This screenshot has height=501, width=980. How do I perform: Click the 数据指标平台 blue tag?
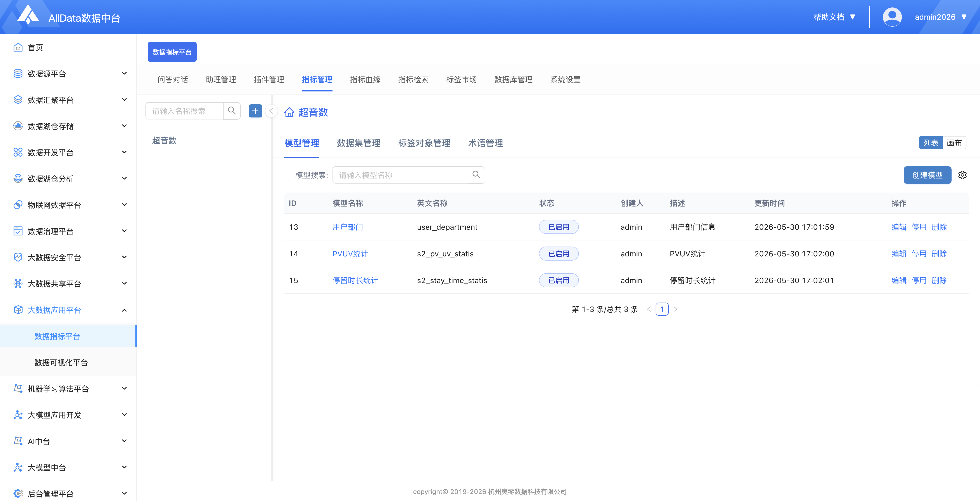pos(172,52)
